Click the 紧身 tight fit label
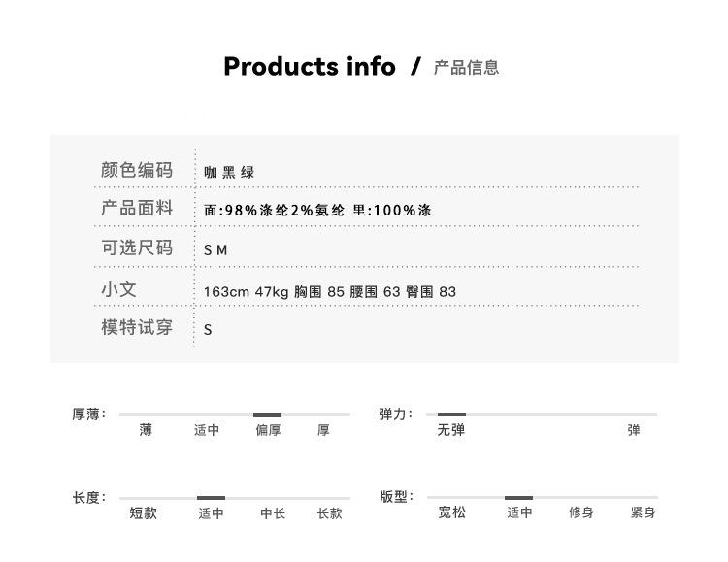Image resolution: width=728 pixels, height=562 pixels. (x=643, y=512)
